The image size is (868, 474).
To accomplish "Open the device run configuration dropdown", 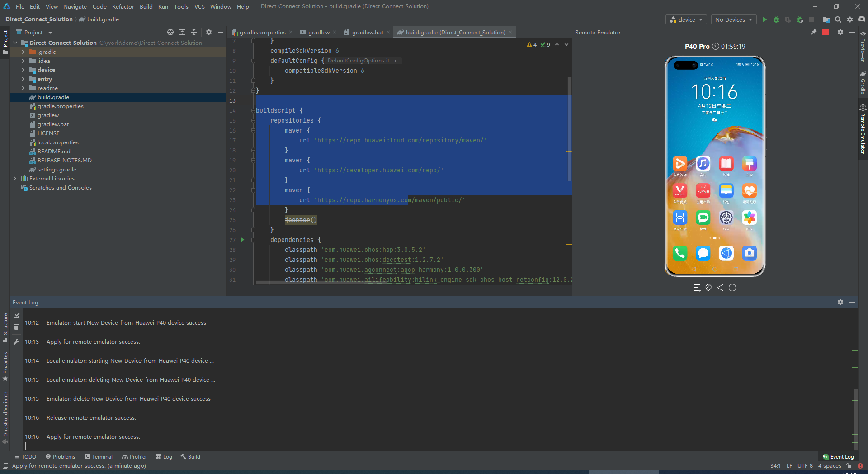I will coord(686,19).
